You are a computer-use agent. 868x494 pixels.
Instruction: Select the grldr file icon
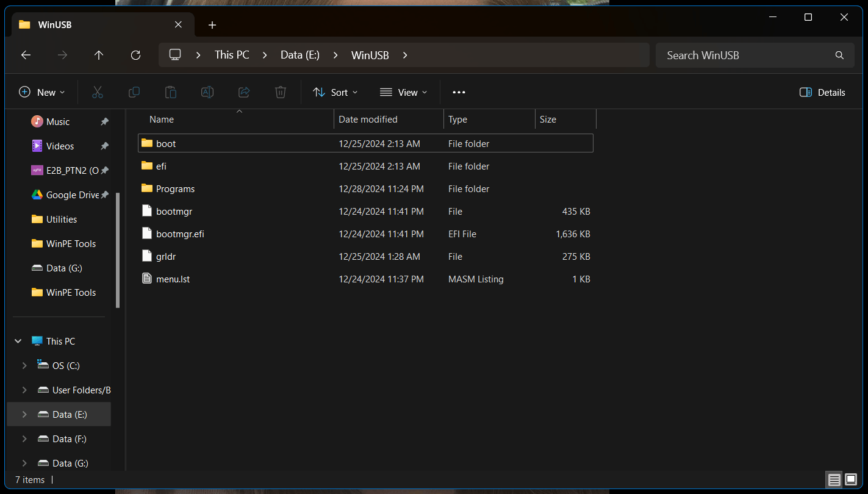[146, 256]
